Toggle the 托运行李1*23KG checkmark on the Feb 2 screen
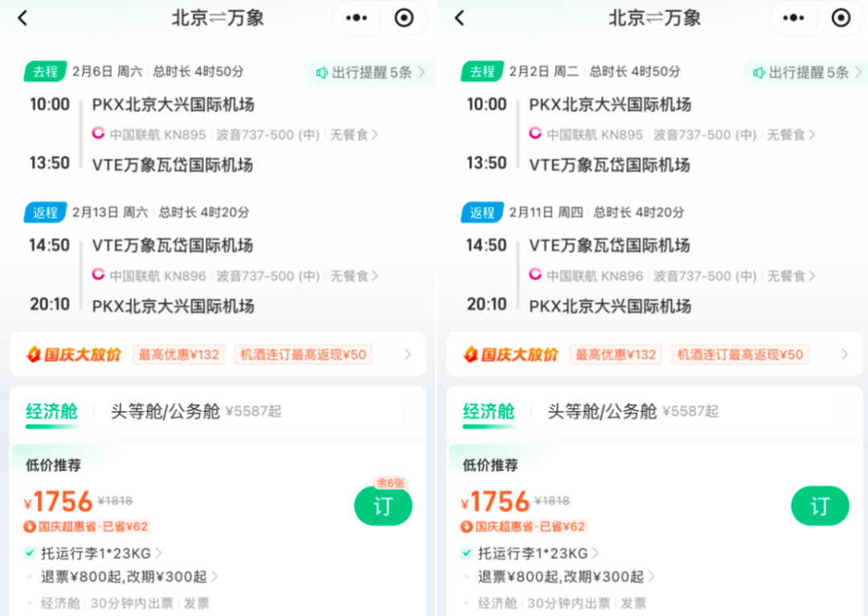This screenshot has width=868, height=616. [467, 553]
